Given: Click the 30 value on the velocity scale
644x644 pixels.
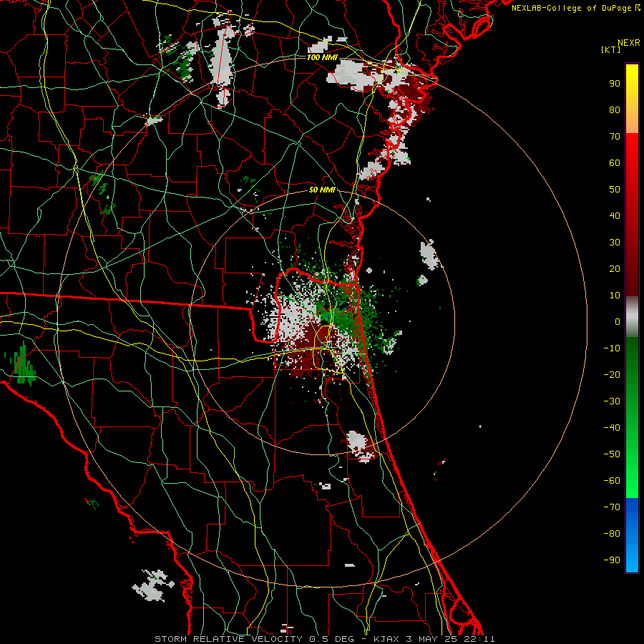Looking at the screenshot, I should 615,243.
